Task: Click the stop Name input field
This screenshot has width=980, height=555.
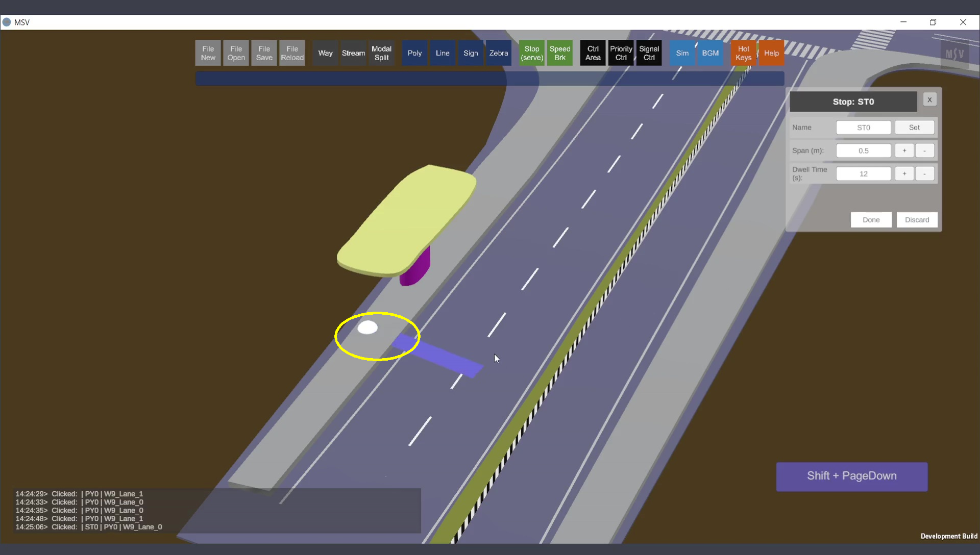Action: [863, 128]
